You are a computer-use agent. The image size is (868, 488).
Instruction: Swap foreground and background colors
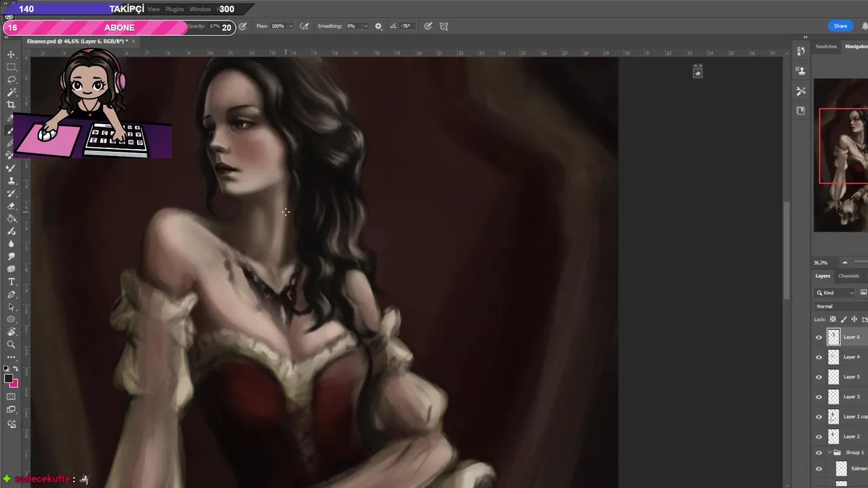click(x=16, y=369)
